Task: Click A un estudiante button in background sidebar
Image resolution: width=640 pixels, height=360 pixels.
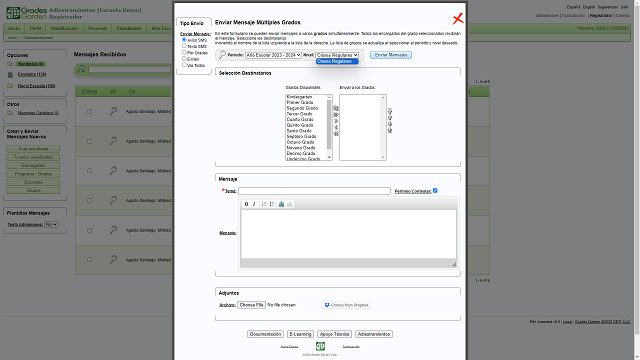Action: 33,149
